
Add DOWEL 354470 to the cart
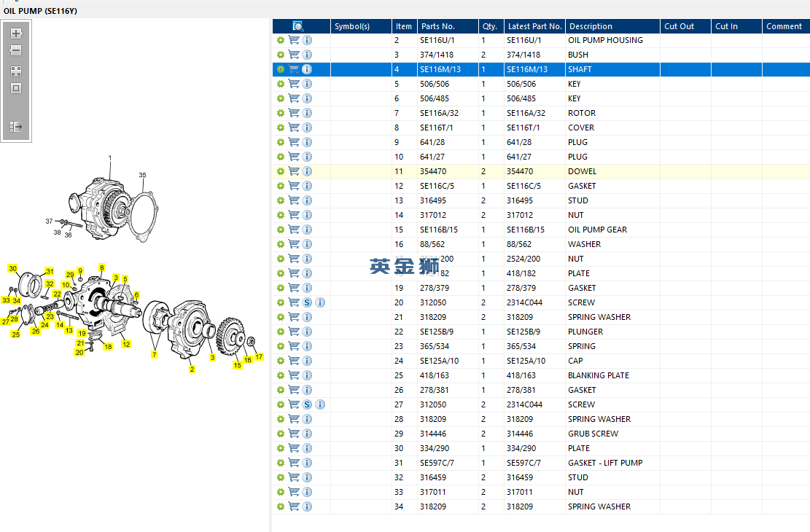[x=294, y=171]
